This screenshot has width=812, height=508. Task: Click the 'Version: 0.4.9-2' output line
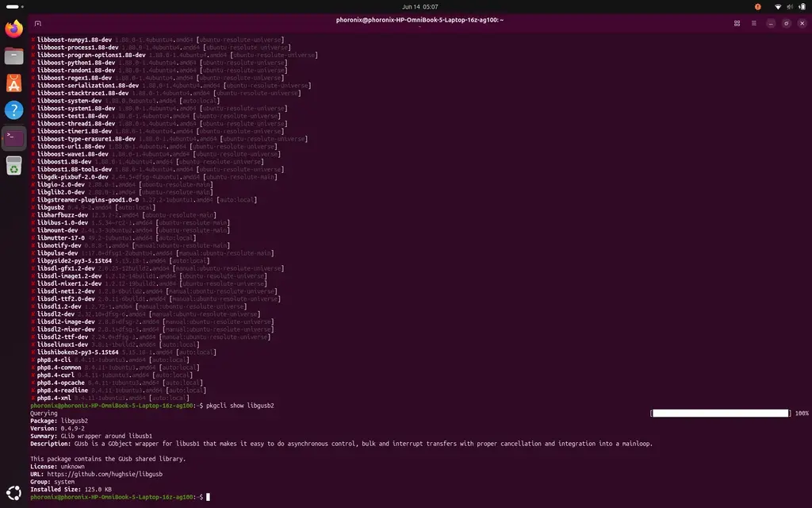tap(57, 428)
